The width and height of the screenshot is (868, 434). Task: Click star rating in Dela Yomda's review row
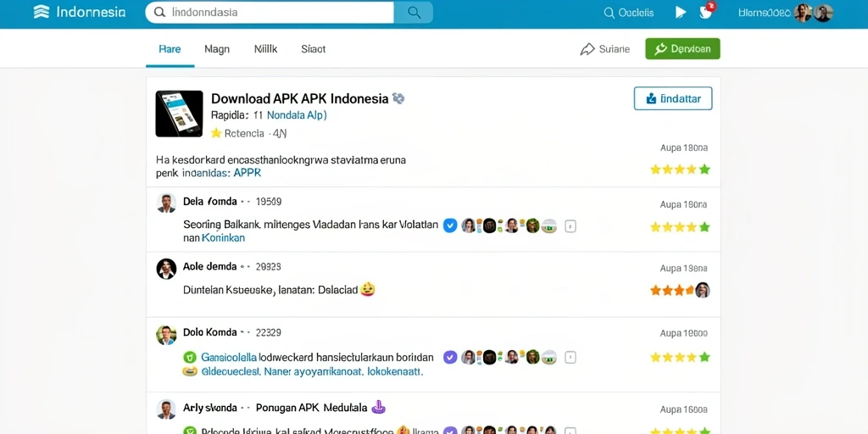[680, 227]
